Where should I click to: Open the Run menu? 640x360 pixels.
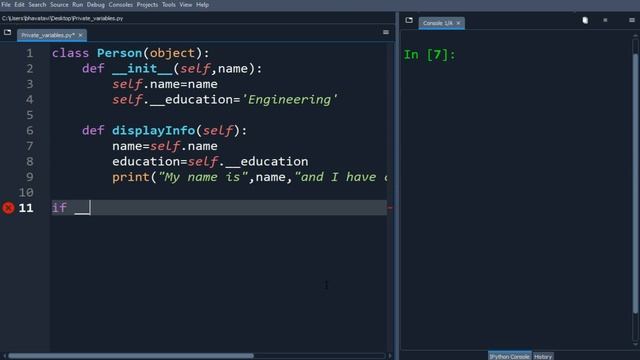point(78,5)
